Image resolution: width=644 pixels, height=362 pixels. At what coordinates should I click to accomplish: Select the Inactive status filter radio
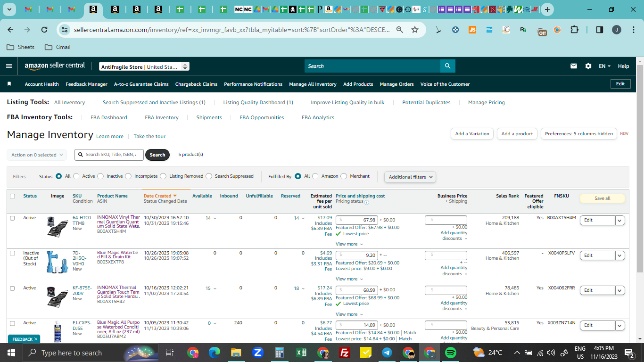point(100,176)
